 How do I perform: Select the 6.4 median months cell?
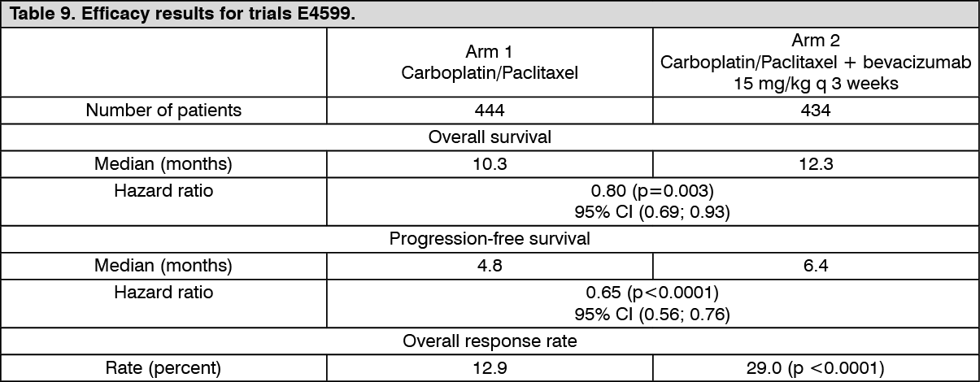pyautogui.click(x=816, y=266)
